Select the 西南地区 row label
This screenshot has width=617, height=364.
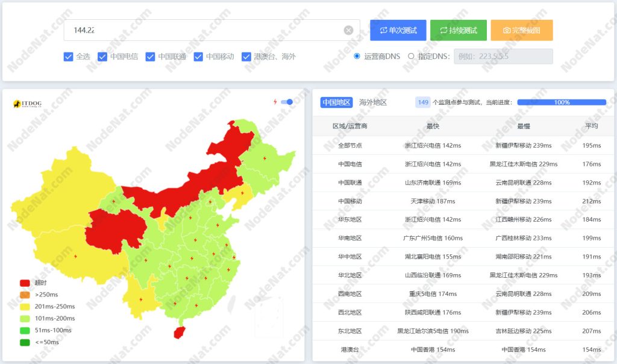point(350,293)
